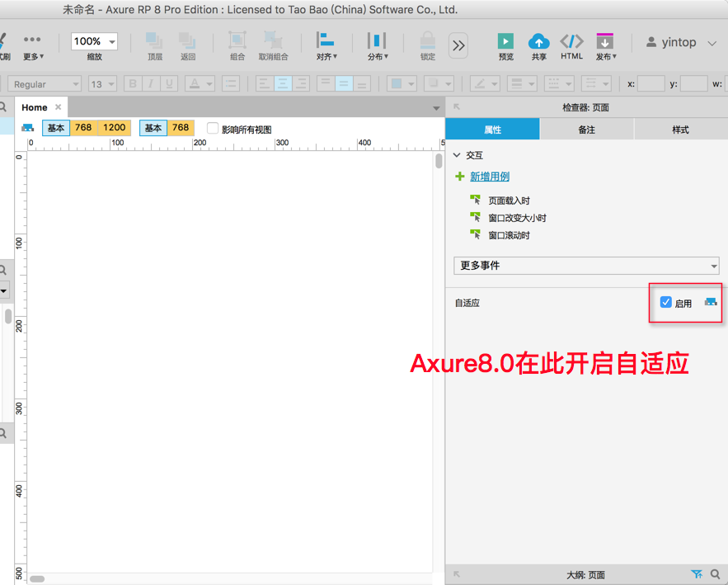Click the Share (共享) cloud icon
Viewport: 728px width, 585px height.
coord(538,41)
